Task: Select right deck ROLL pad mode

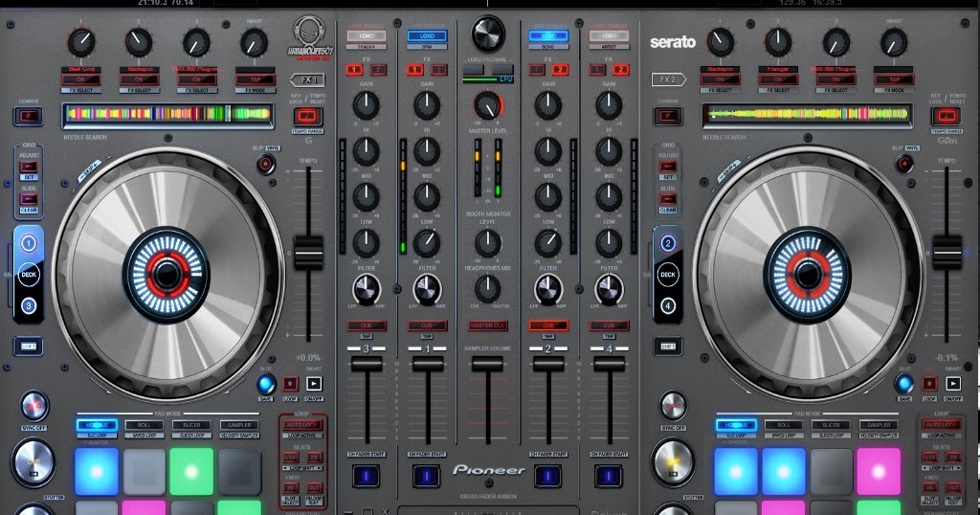Action: 783,426
